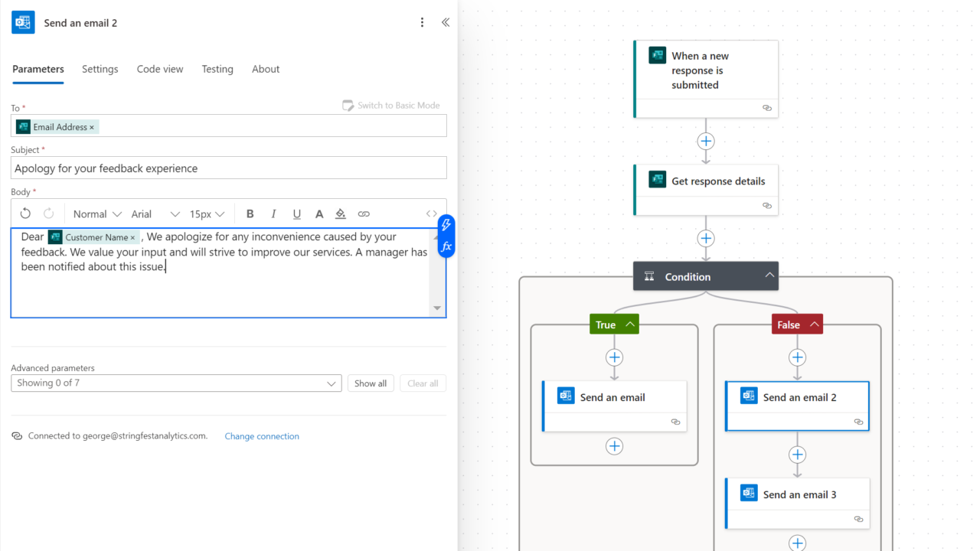Add an action at the top of False branch
This screenshot has height=551, width=980.
[798, 357]
